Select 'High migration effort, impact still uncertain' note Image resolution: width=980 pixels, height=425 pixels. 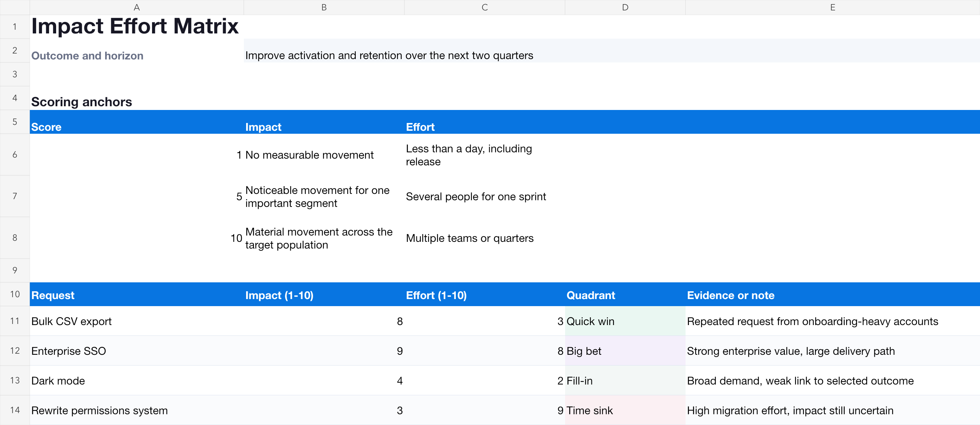(833, 410)
